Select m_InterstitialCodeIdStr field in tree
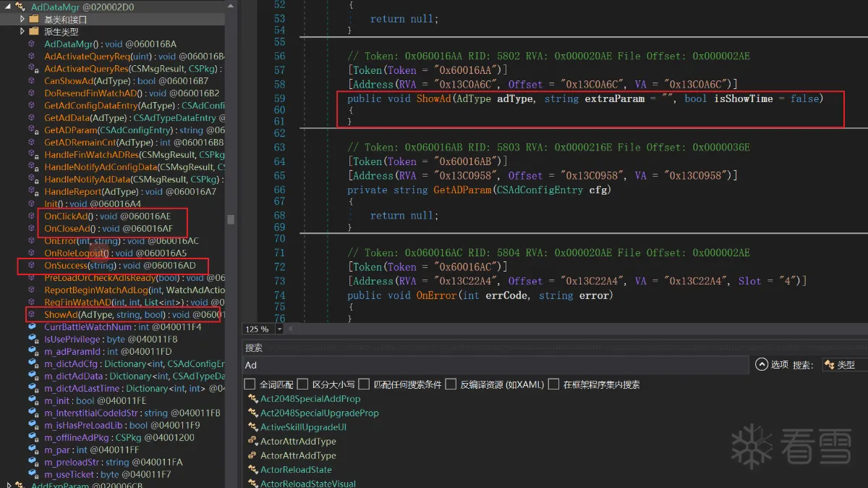 [132, 413]
